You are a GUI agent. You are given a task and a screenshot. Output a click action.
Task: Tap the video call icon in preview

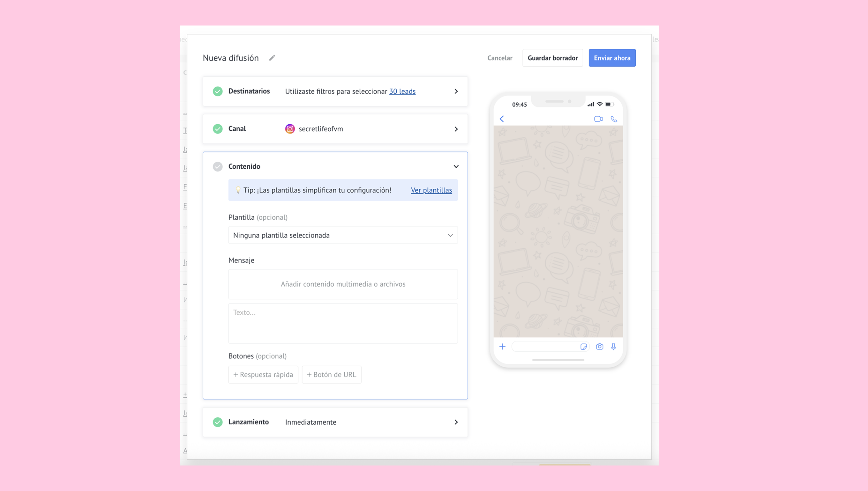pos(598,119)
